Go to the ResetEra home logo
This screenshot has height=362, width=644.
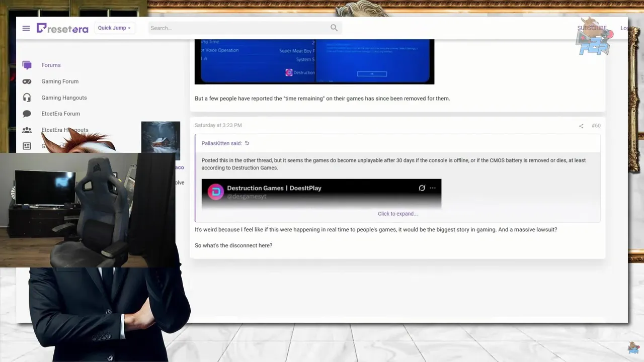62,28
